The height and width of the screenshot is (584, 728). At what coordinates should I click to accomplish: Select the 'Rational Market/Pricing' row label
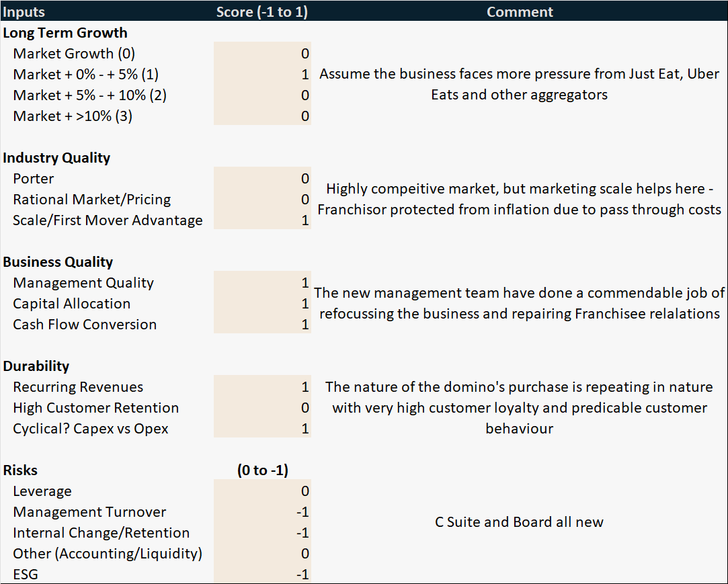pyautogui.click(x=91, y=200)
